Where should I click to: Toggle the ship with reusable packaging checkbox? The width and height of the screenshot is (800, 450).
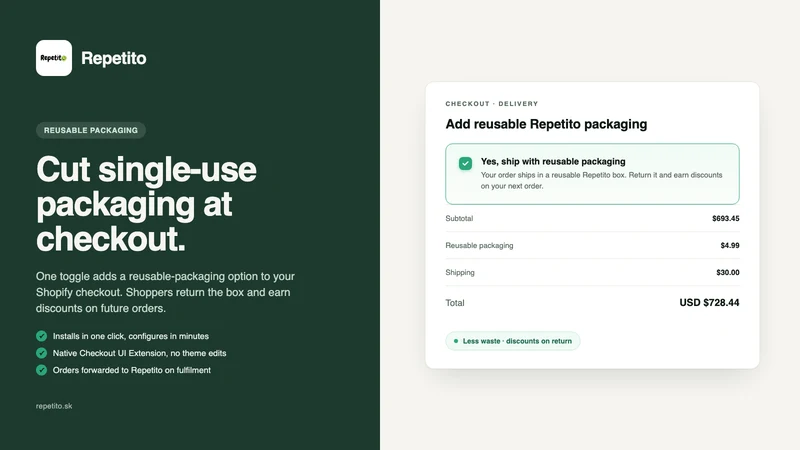pos(465,163)
